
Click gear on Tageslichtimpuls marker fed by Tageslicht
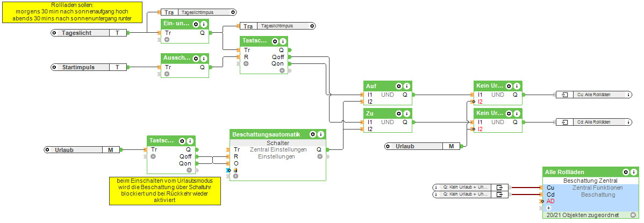233,12
